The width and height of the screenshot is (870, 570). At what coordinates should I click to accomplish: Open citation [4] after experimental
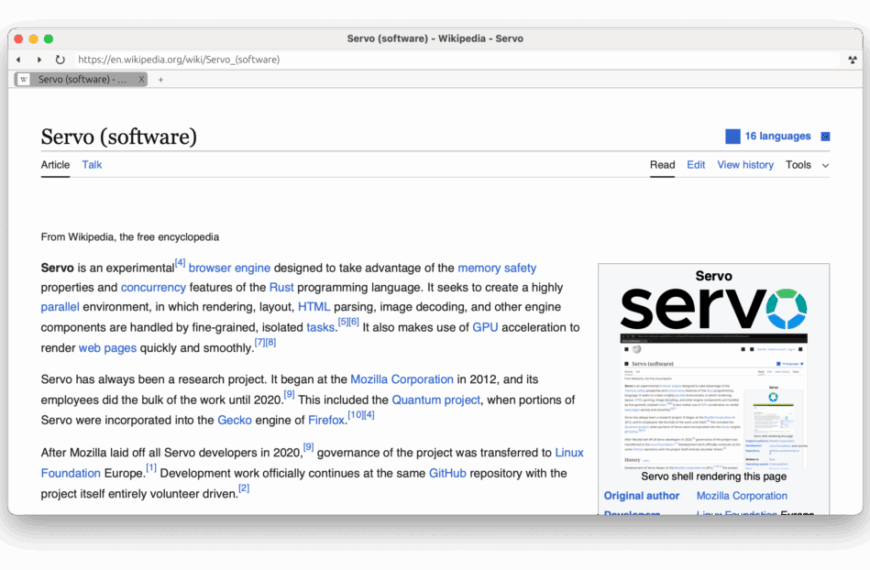point(180,263)
